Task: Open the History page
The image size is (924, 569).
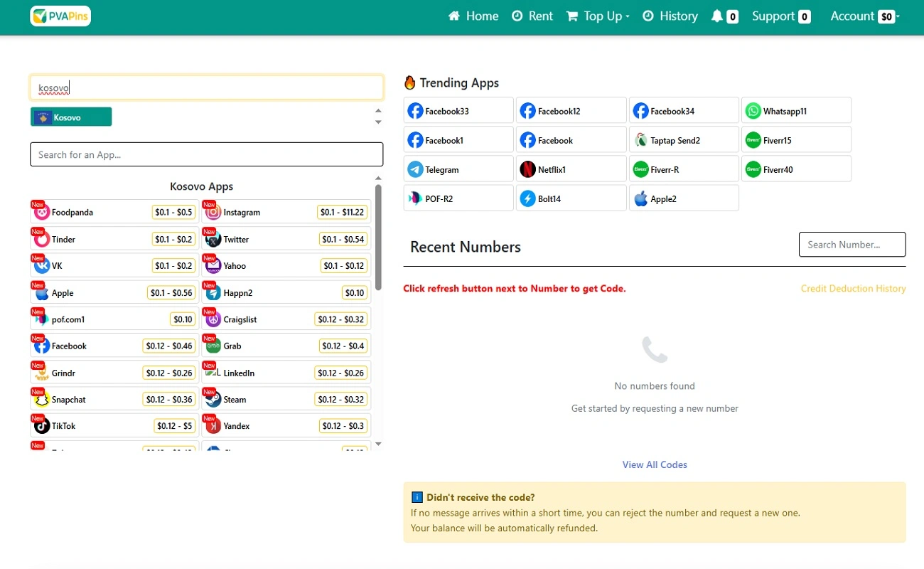Action: 670,16
